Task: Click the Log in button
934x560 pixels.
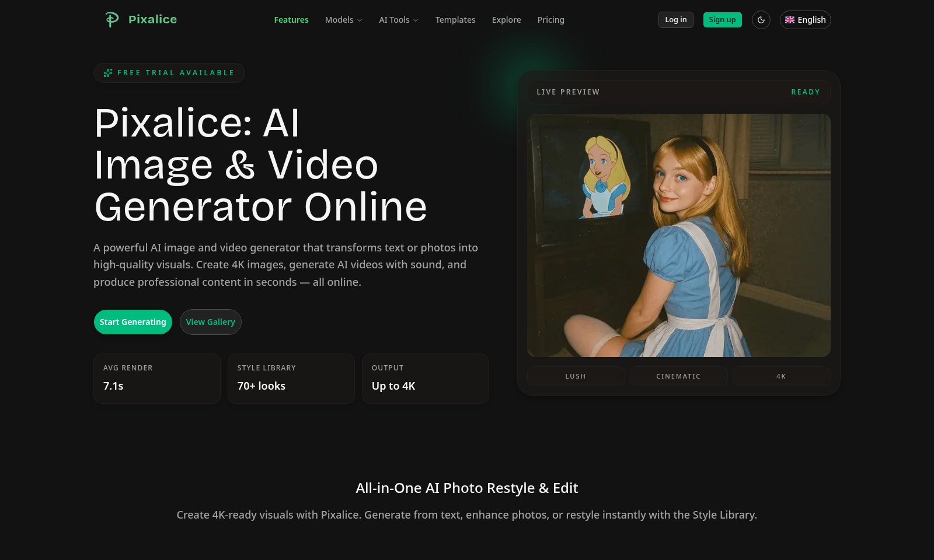Action: [676, 20]
